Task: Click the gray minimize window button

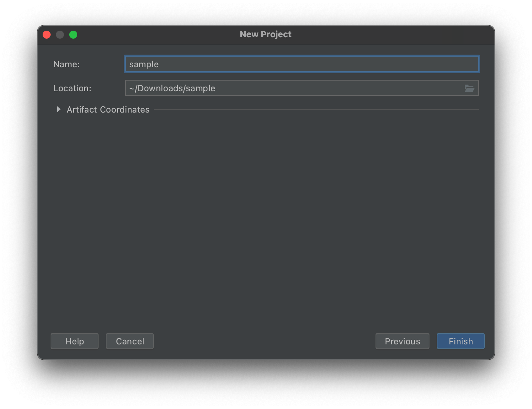Action: pos(60,35)
